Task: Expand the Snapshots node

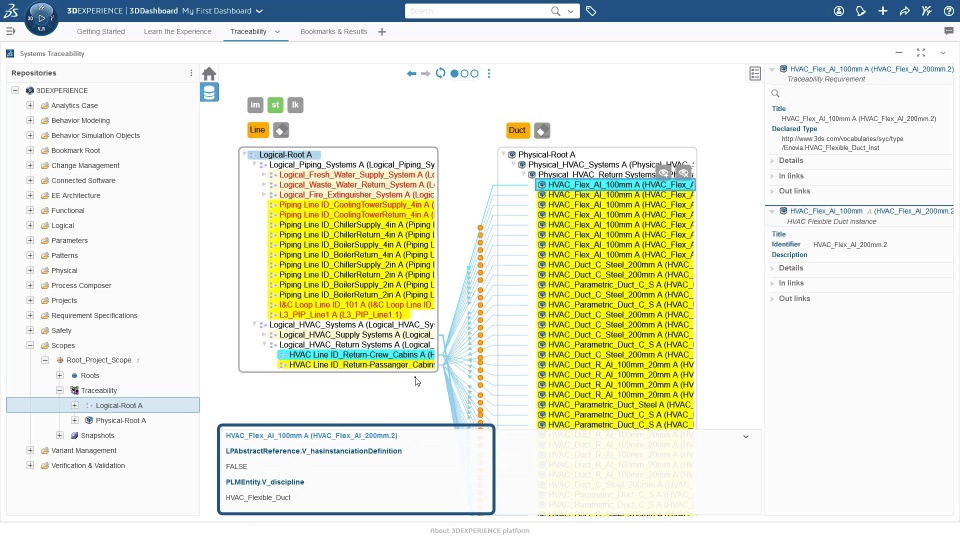Action: pos(60,435)
